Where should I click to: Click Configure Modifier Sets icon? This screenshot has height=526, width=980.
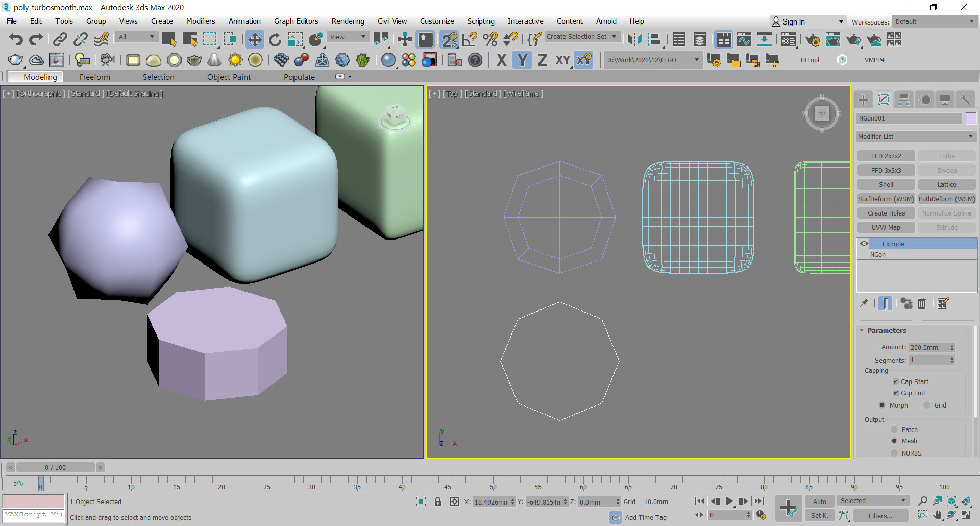(x=943, y=303)
